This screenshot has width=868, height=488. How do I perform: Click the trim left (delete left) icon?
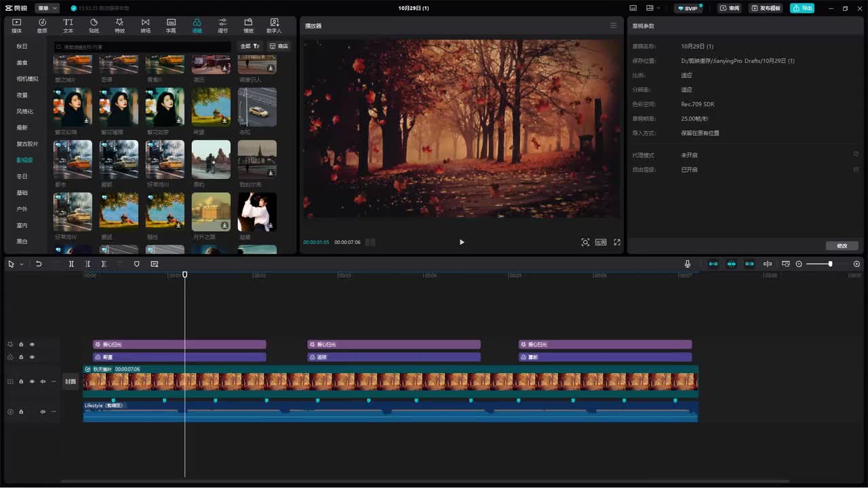pos(87,264)
